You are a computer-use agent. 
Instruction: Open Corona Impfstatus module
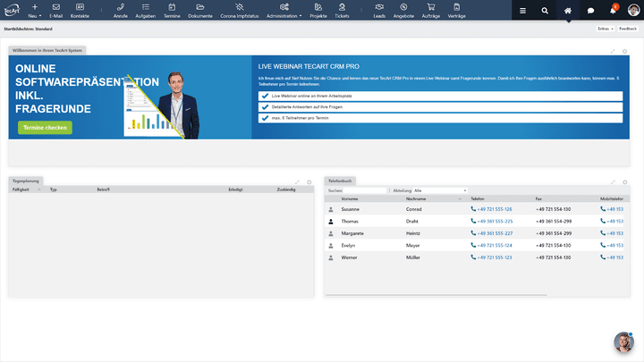click(x=240, y=11)
